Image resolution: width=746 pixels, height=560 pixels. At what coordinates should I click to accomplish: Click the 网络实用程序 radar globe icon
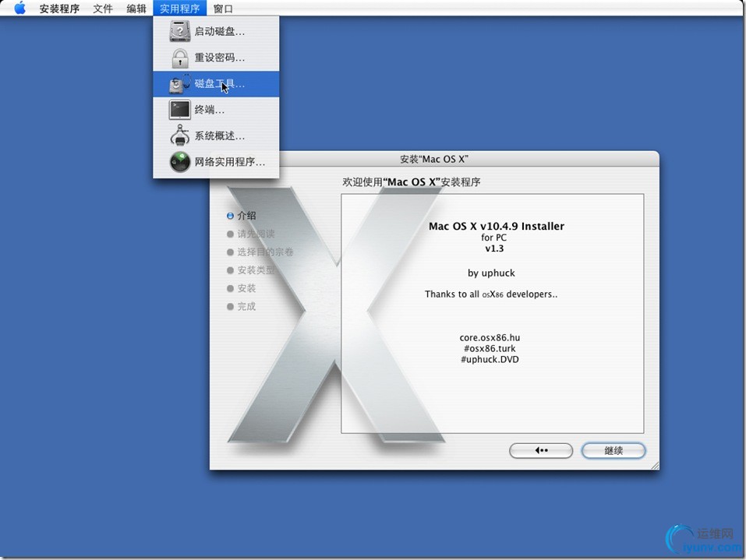pyautogui.click(x=180, y=162)
